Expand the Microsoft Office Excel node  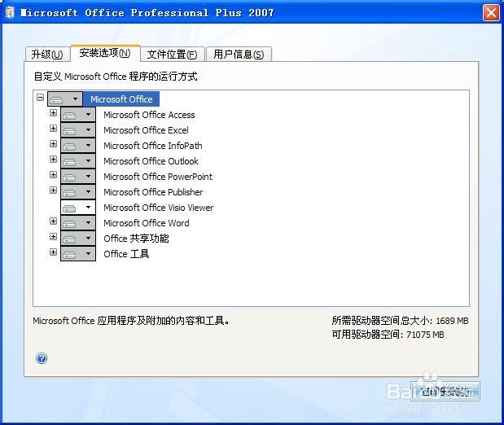(54, 129)
